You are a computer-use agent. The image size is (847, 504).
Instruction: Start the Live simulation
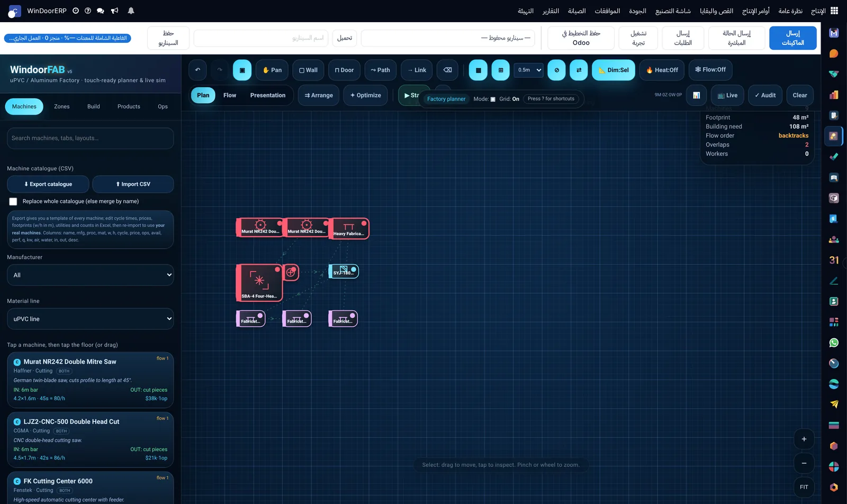pyautogui.click(x=727, y=95)
